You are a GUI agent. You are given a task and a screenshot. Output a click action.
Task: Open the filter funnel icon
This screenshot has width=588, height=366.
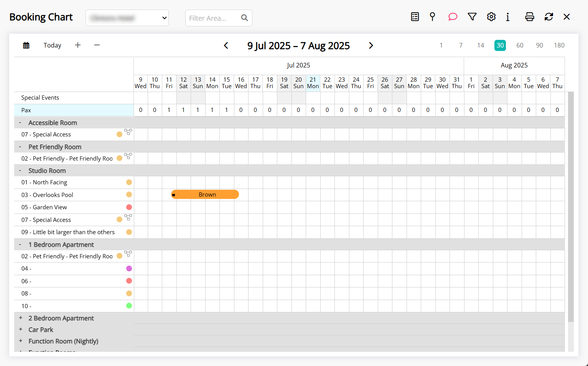(472, 17)
